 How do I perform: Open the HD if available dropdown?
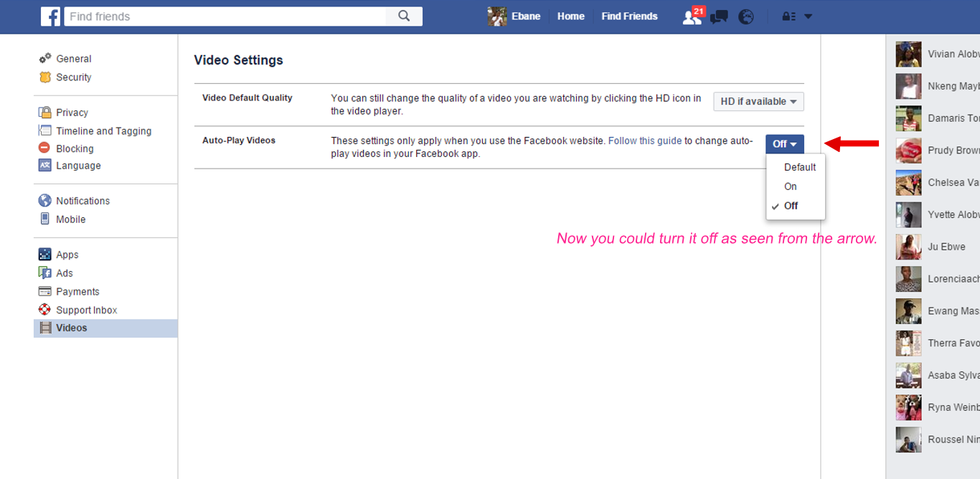758,102
